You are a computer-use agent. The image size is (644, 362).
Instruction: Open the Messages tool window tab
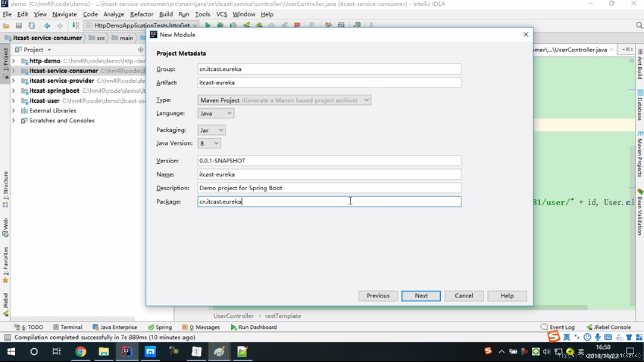tap(201, 327)
